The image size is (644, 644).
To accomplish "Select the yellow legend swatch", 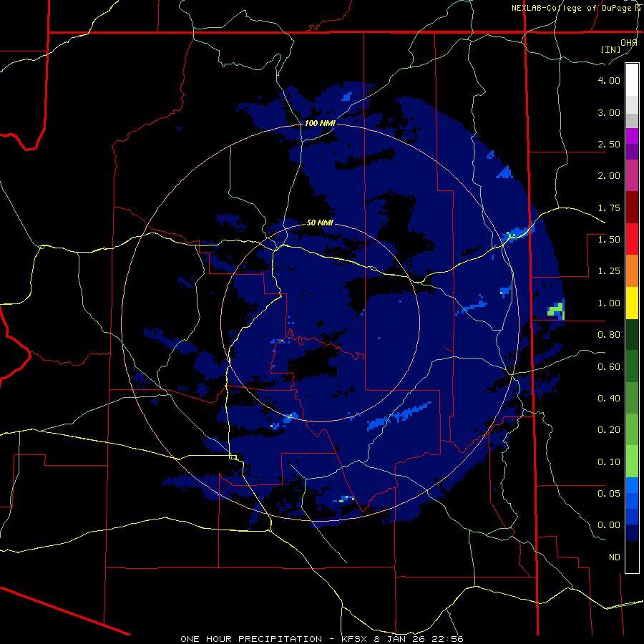I will pyautogui.click(x=632, y=303).
